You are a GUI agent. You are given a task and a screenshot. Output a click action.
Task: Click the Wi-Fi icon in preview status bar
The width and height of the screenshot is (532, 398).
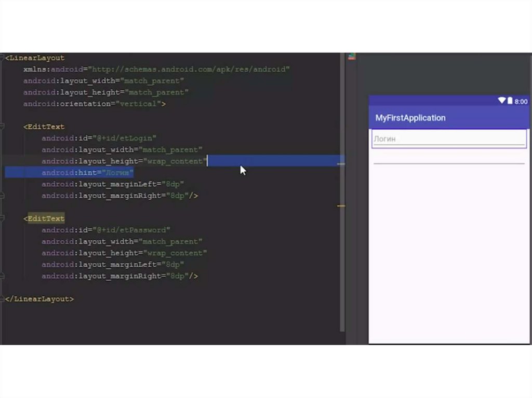502,100
